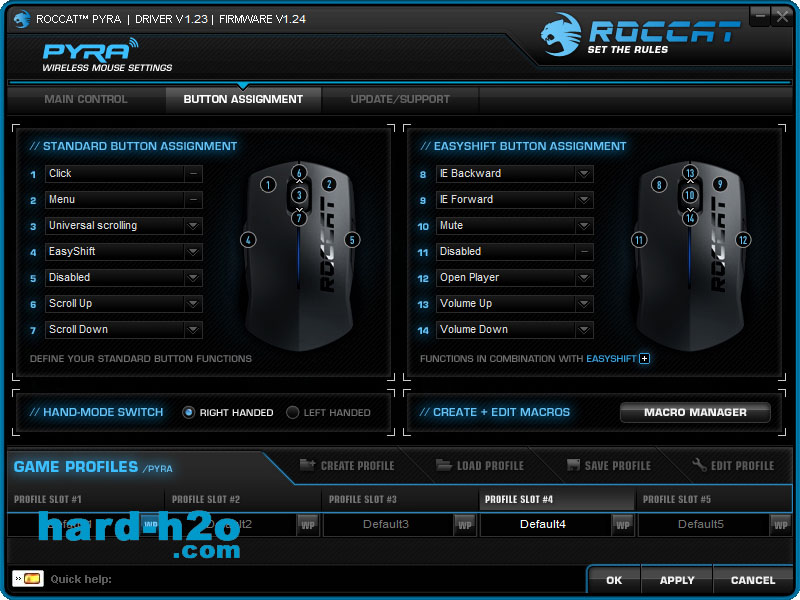This screenshot has height=600, width=800.
Task: Open button 6 Scroll Up dropdown
Action: click(193, 304)
